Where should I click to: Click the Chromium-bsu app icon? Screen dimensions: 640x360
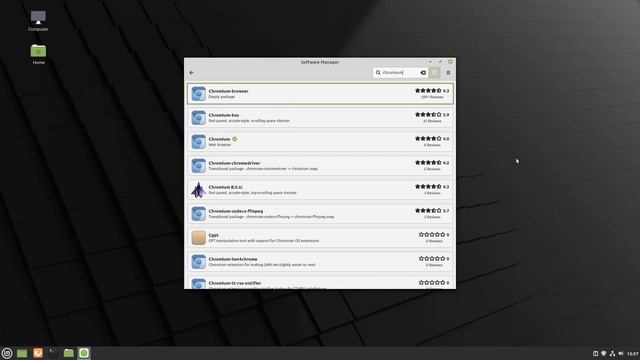(199, 118)
